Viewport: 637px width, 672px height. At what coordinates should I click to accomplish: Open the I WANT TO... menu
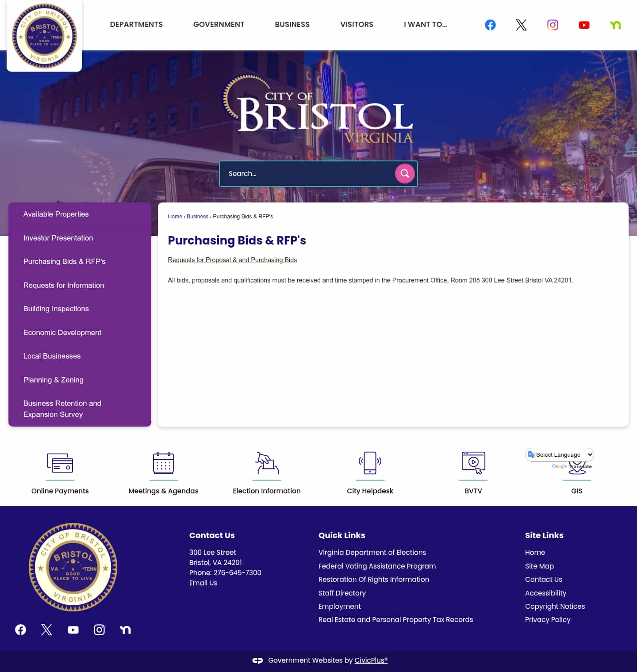425,24
